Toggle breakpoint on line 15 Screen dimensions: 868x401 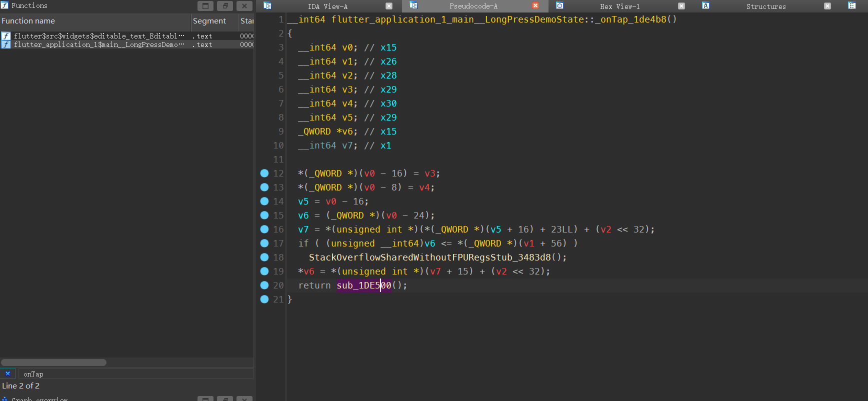tap(264, 215)
